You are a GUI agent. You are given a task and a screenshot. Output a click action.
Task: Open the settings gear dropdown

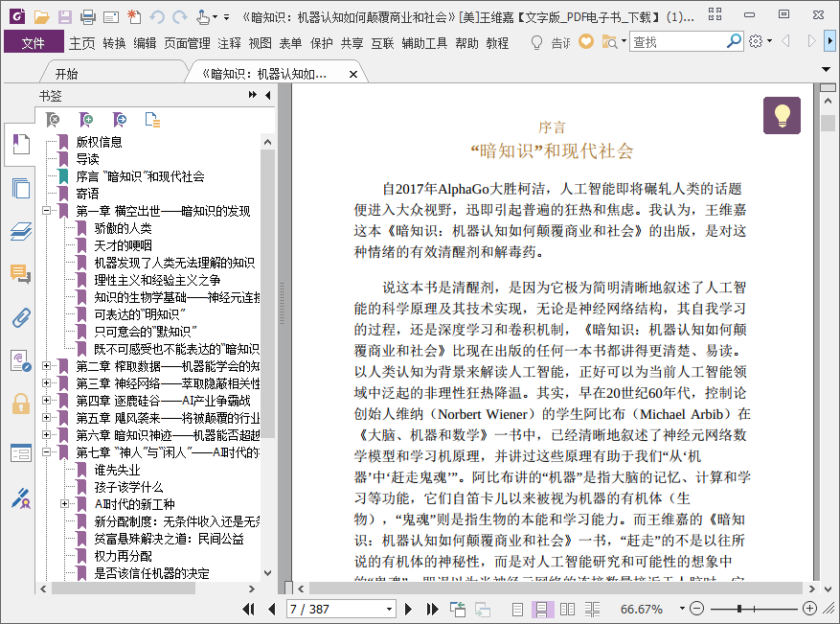[x=760, y=41]
